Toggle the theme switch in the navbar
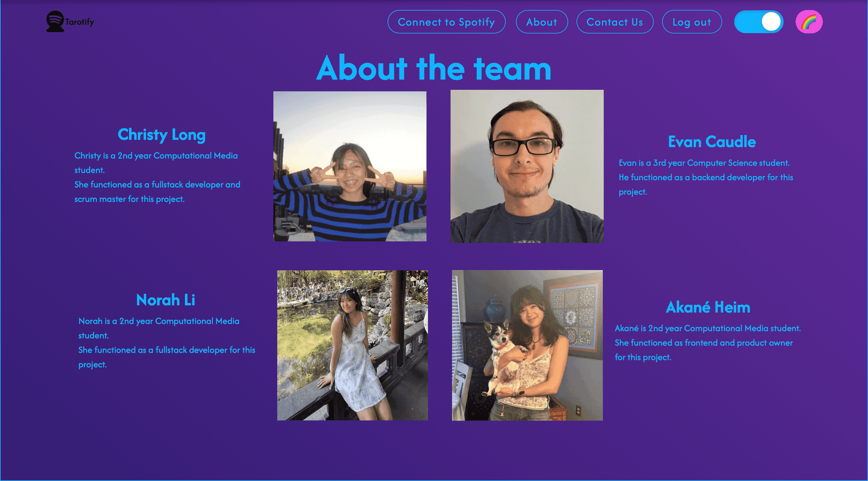The image size is (868, 481). tap(758, 22)
